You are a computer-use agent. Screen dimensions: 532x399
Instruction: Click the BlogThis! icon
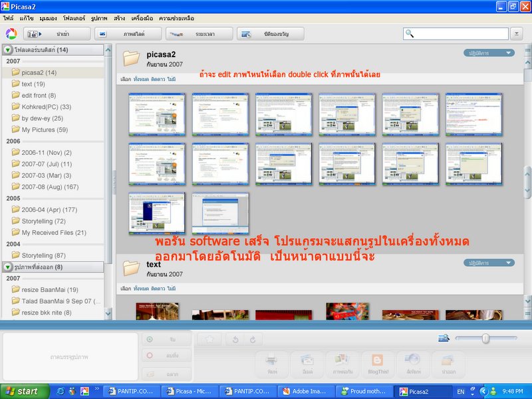point(378,364)
